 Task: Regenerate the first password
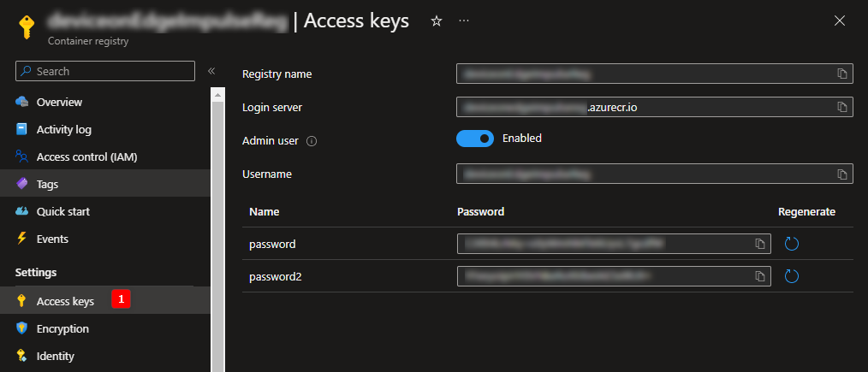pos(792,245)
